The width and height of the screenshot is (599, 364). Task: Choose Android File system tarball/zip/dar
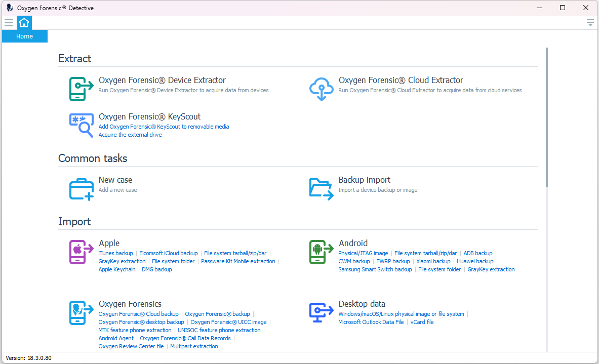[x=425, y=253]
